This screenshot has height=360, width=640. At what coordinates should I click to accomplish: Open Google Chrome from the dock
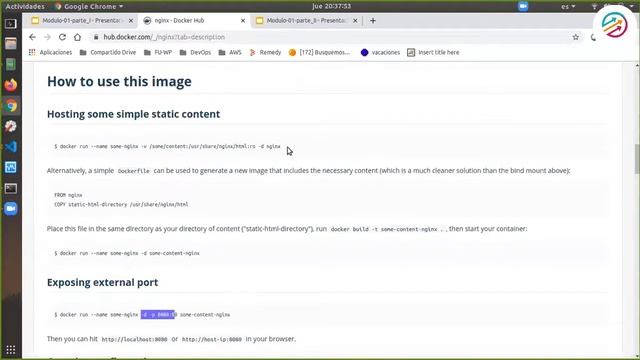[x=11, y=106]
